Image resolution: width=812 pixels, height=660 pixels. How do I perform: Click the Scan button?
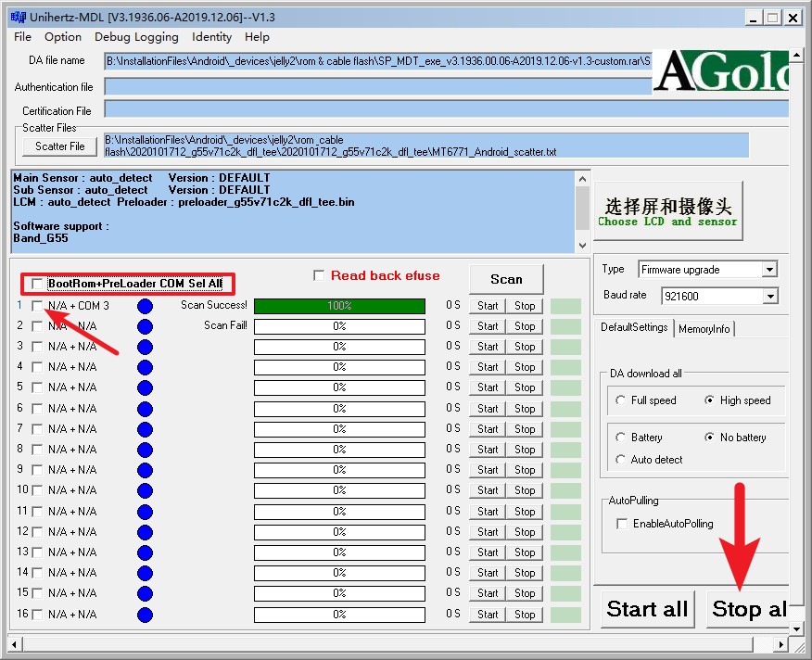pyautogui.click(x=506, y=279)
